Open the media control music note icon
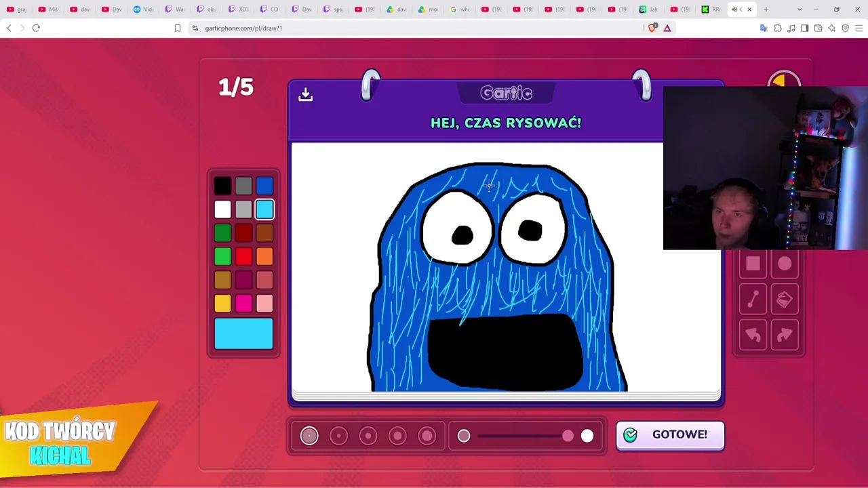868x488 pixels. click(791, 28)
